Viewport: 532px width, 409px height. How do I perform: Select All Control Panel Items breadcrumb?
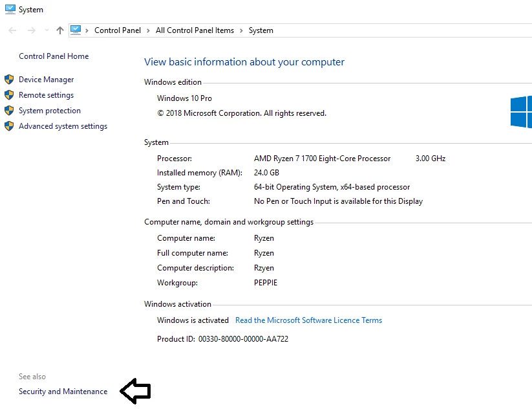pos(195,30)
